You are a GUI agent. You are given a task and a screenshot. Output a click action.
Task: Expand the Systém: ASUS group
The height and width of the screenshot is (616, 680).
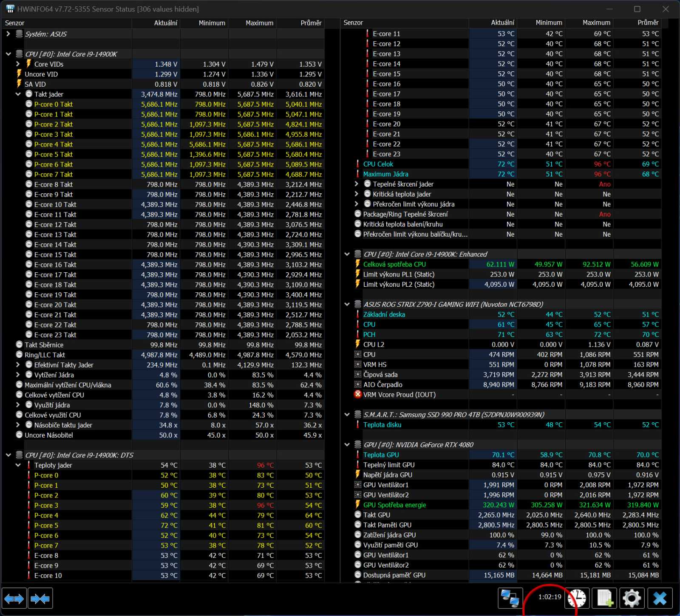tap(8, 34)
